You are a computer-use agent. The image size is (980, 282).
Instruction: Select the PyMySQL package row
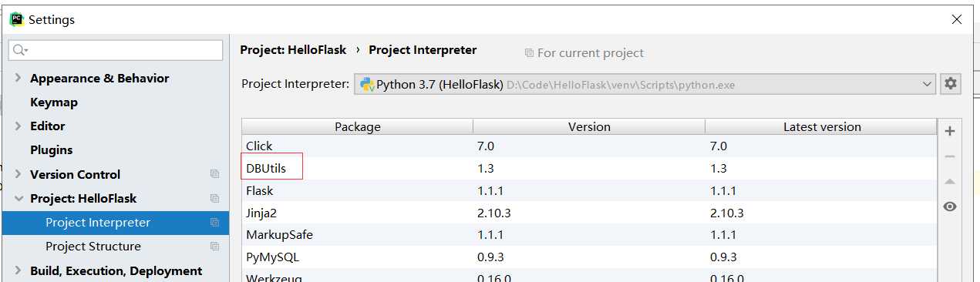click(x=589, y=257)
